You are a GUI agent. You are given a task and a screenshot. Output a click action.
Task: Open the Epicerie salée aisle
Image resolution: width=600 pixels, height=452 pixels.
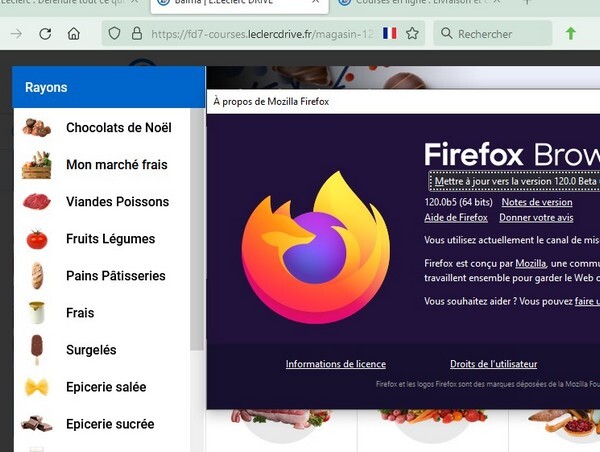coord(106,387)
